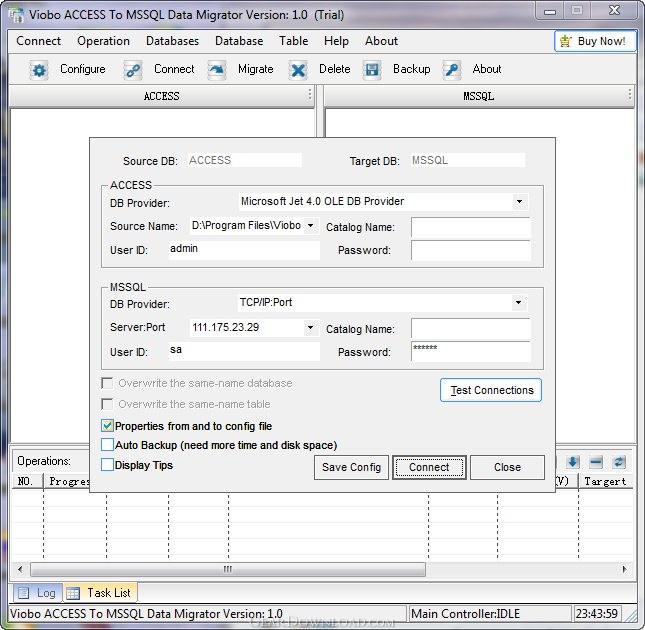
Task: Open the Database menu
Action: point(239,41)
